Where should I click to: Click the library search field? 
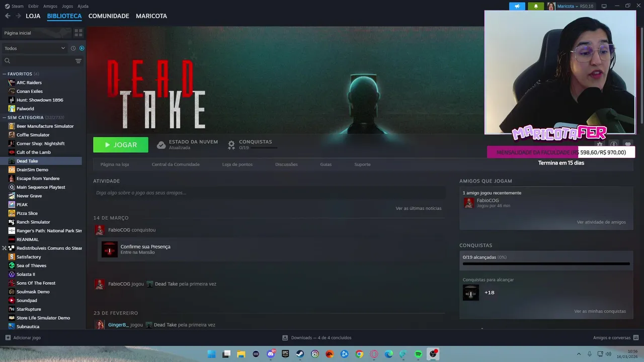click(38, 61)
